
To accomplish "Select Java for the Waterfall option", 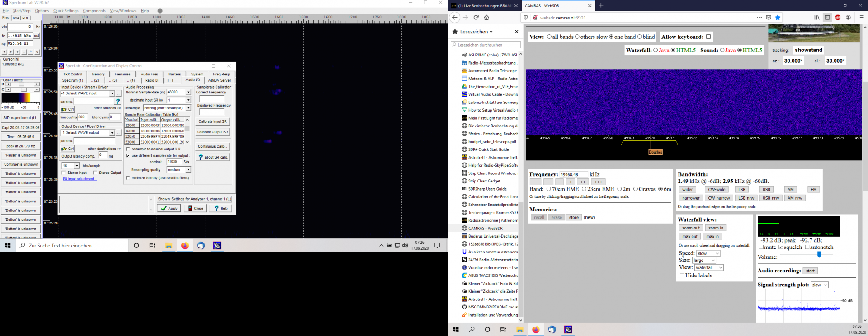I will coord(656,50).
